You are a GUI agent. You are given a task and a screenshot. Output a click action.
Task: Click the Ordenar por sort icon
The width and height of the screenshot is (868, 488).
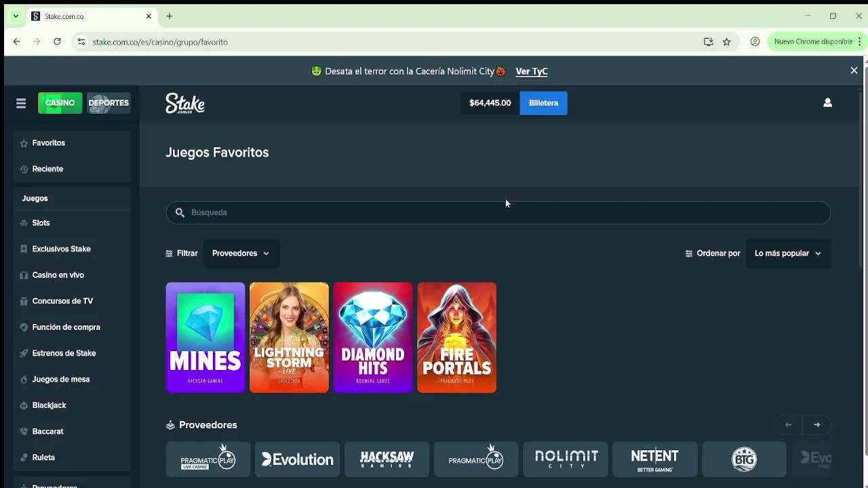pos(689,253)
